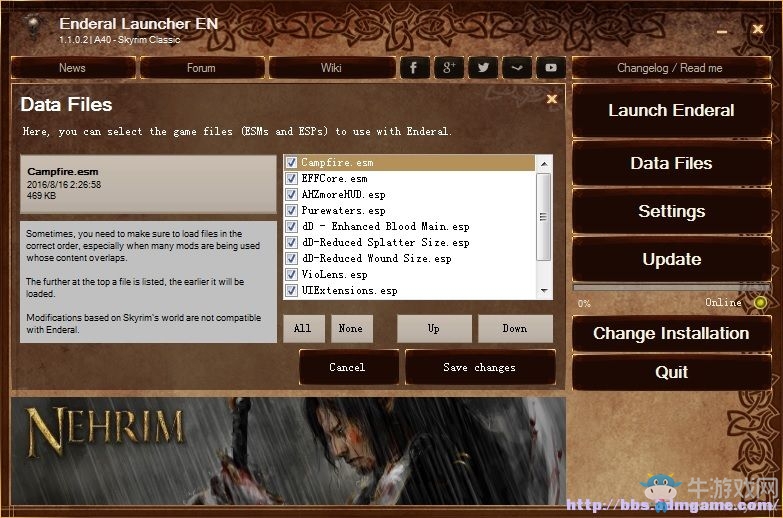Select dD - Enhanced Blood Main.esp row
Screen dimensions: 783x518
409,226
